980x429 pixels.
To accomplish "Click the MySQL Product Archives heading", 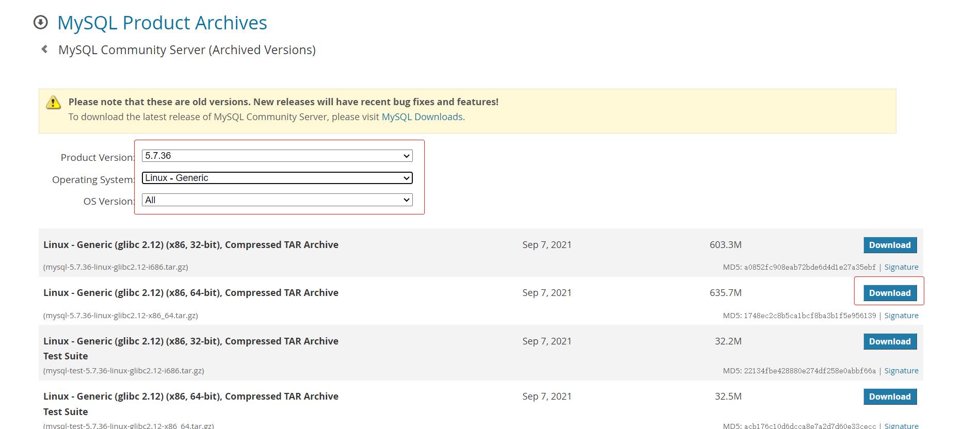I will point(162,23).
